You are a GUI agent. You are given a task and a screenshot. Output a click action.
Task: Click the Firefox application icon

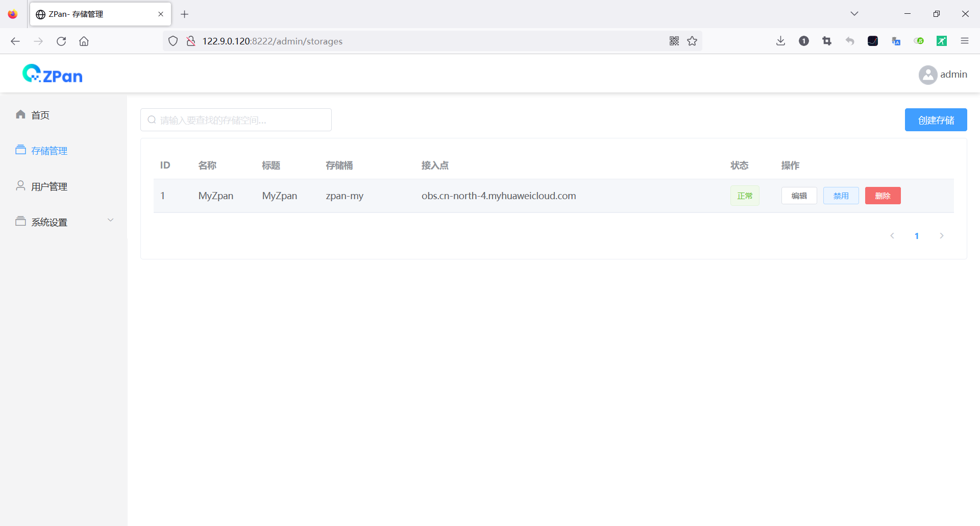pyautogui.click(x=13, y=14)
